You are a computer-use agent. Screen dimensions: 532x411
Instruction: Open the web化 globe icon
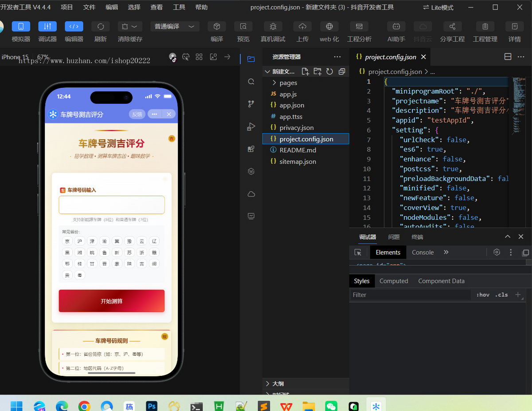329,27
